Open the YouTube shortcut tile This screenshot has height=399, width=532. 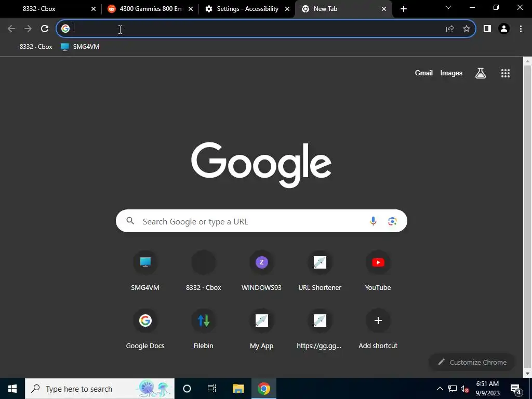378,271
